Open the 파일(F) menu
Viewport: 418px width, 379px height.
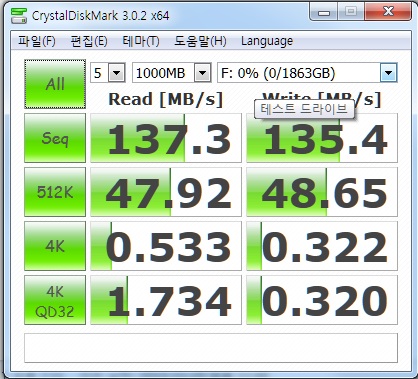(37, 41)
